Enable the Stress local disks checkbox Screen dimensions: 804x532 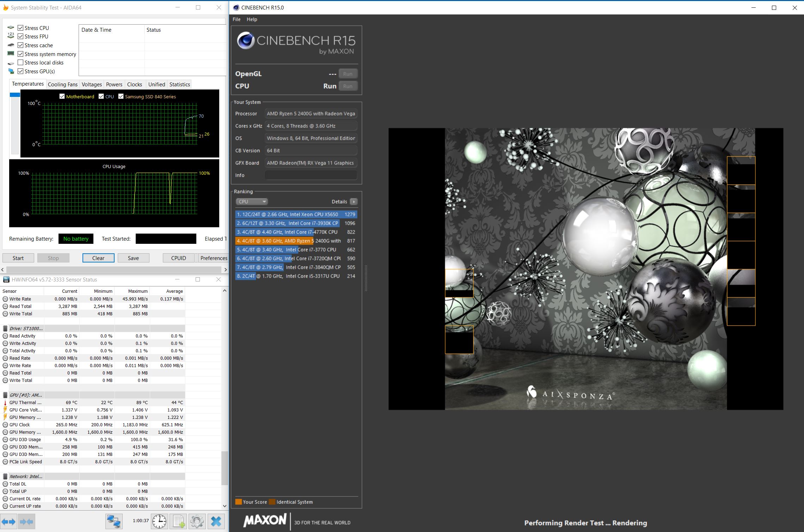coord(20,62)
